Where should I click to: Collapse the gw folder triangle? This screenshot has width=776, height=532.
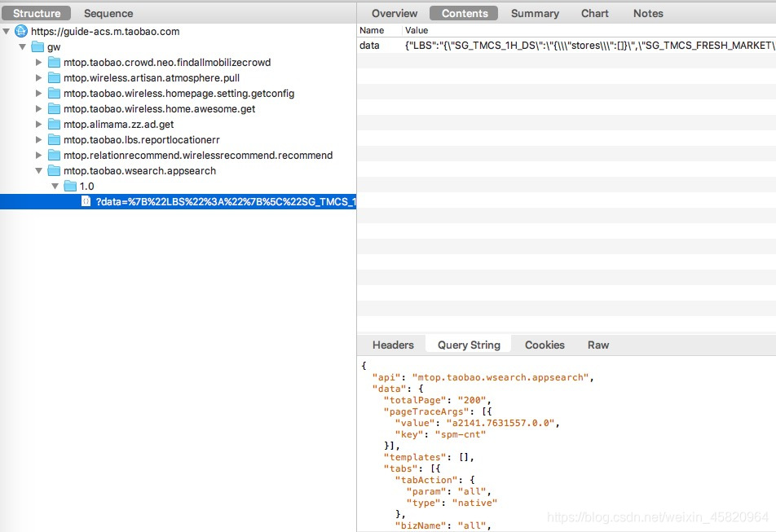click(22, 47)
